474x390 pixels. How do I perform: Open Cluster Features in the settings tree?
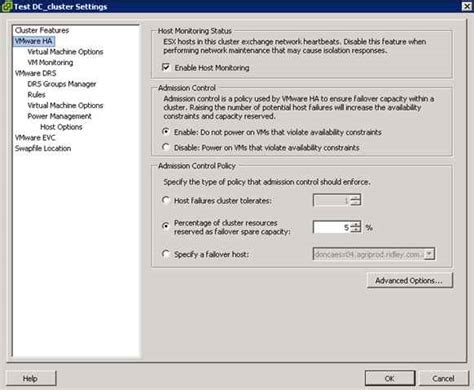[x=42, y=30]
